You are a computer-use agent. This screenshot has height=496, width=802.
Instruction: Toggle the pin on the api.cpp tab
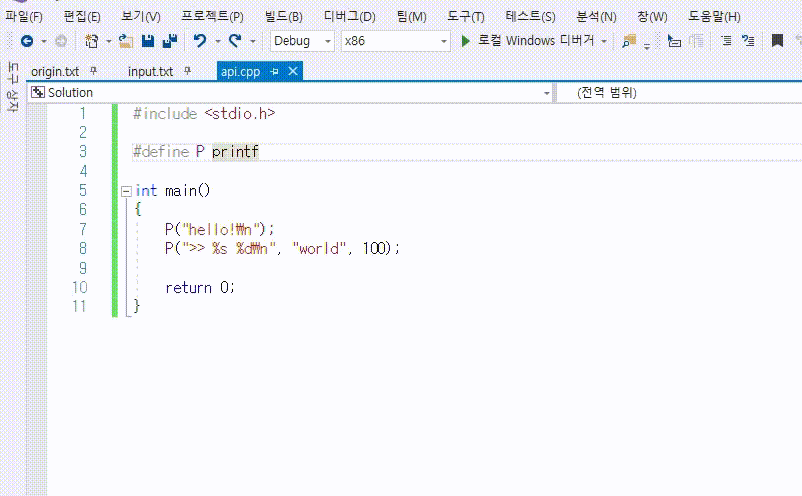[x=274, y=72]
